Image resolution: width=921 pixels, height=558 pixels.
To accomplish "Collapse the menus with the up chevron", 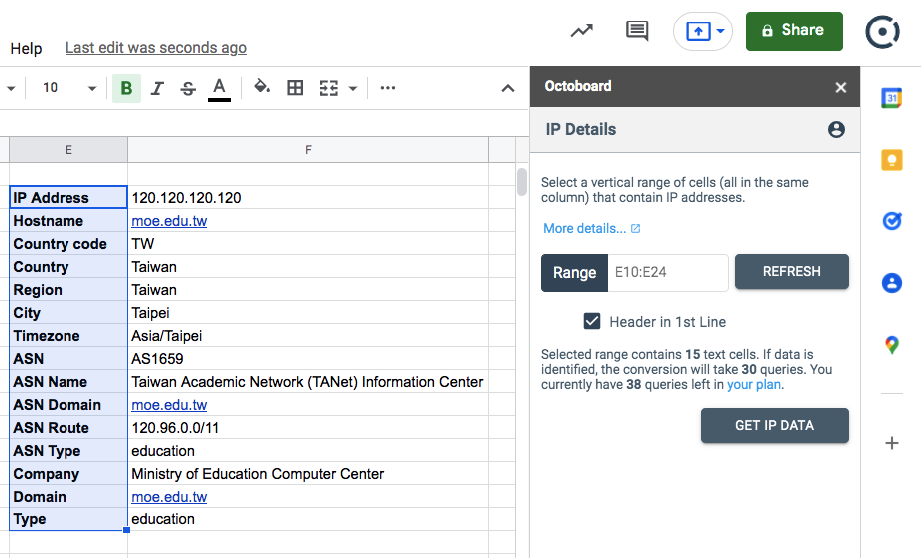I will [x=507, y=89].
